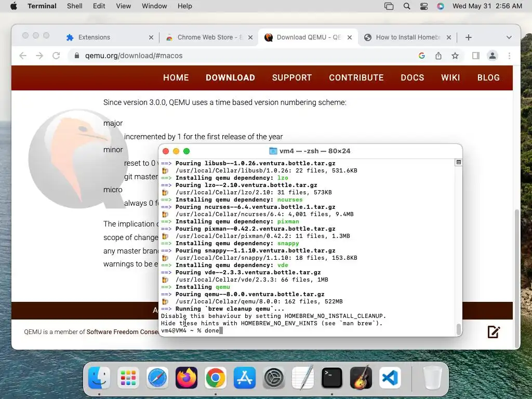Toggle the Chrome side panel
This screenshot has height=399, width=532.
pyautogui.click(x=476, y=56)
